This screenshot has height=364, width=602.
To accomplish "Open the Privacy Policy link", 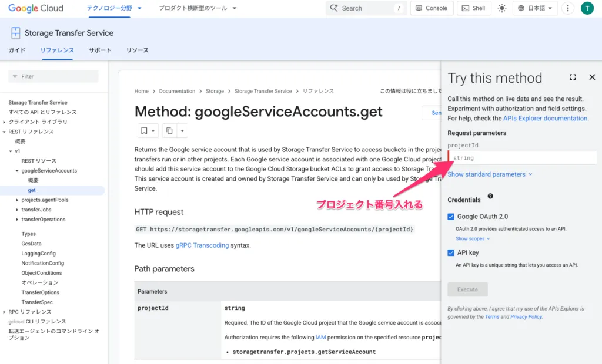I will [526, 317].
